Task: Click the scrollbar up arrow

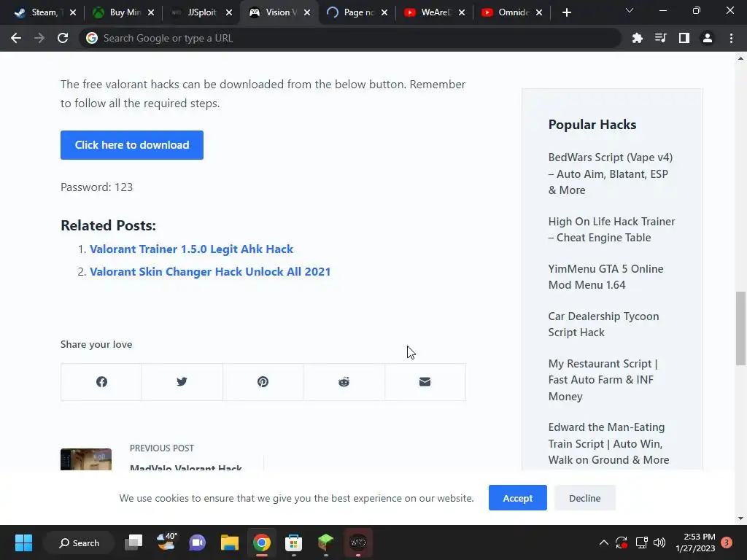Action: [740, 58]
